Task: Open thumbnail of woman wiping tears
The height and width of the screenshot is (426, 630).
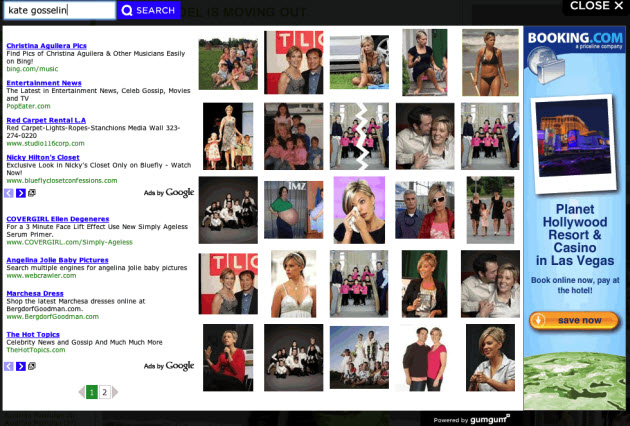Action: [x=359, y=210]
